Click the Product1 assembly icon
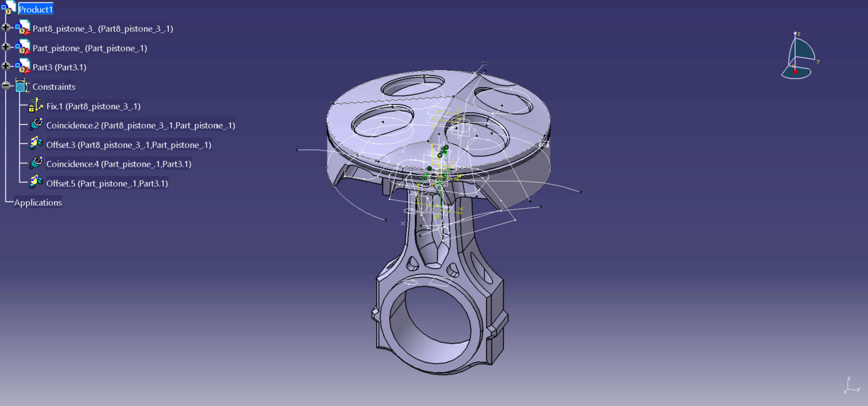The image size is (868, 406). (x=8, y=7)
